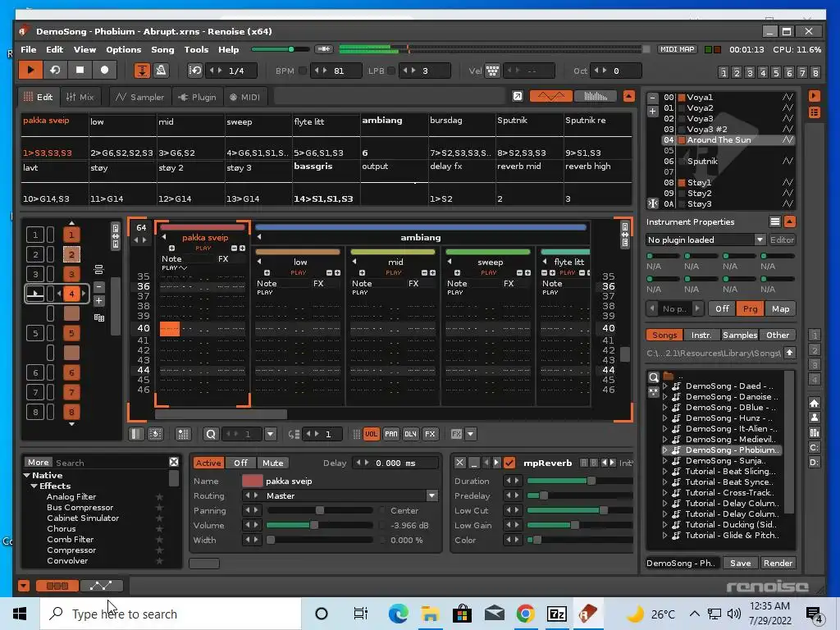The image size is (840, 630).
Task: Click the effects Search input field
Action: [110, 463]
